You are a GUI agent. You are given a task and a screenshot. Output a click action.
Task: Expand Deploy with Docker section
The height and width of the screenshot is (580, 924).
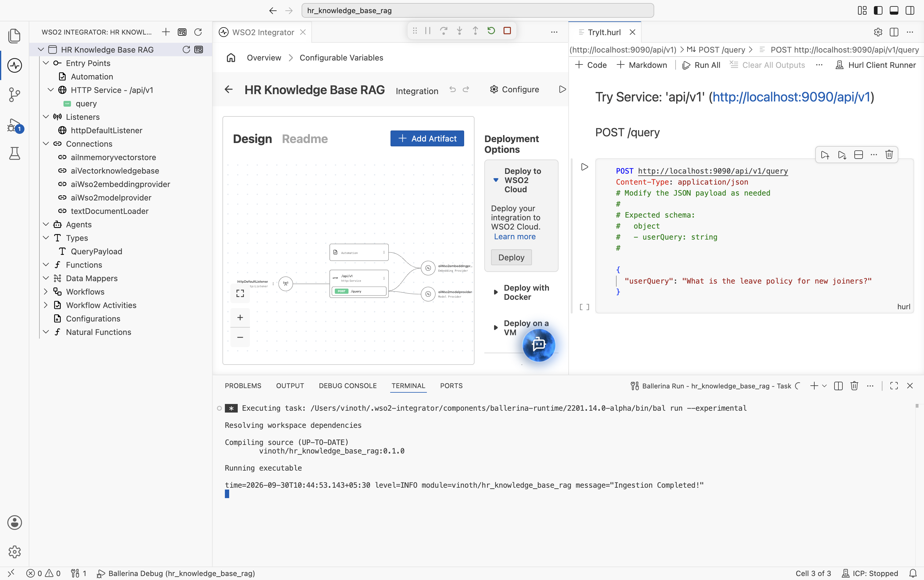click(x=496, y=292)
